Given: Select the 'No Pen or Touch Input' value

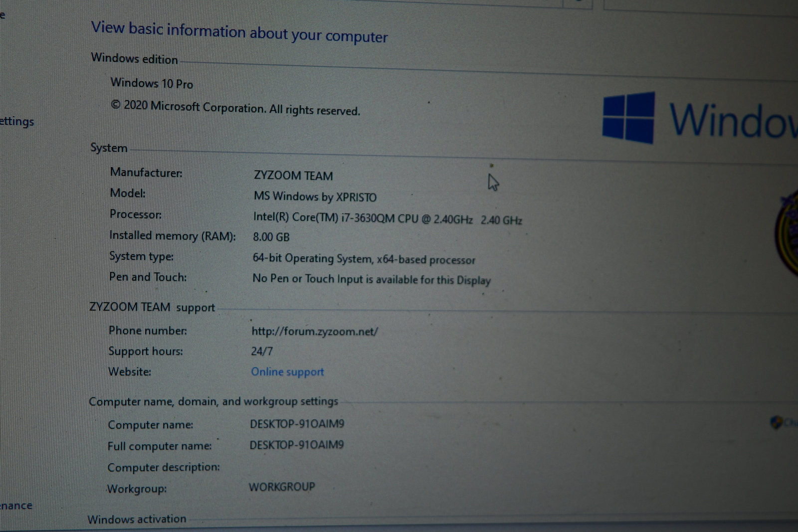Looking at the screenshot, I should 372,279.
